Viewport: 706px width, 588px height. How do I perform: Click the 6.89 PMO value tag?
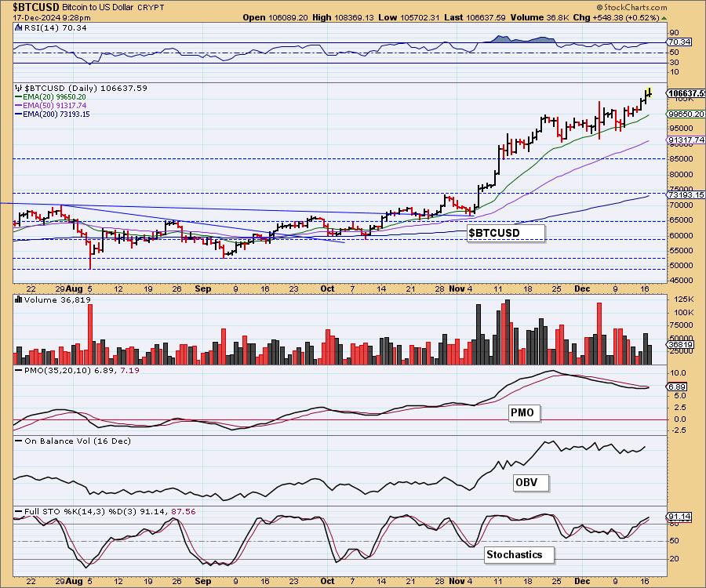click(677, 387)
